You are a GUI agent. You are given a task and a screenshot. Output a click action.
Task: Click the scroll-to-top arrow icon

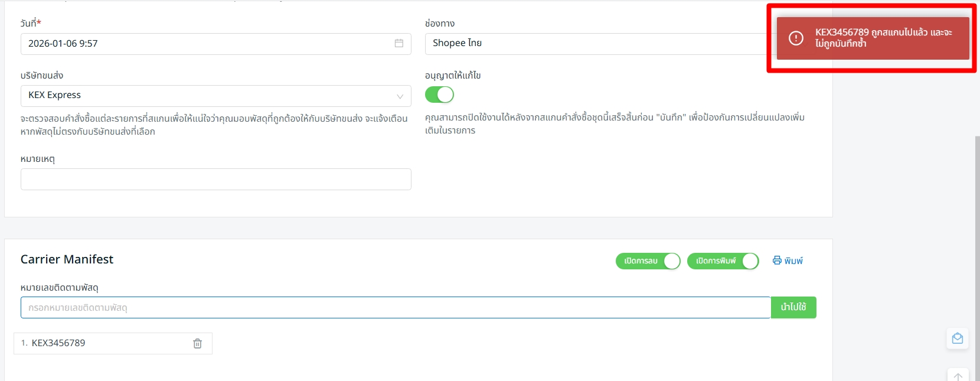click(958, 376)
